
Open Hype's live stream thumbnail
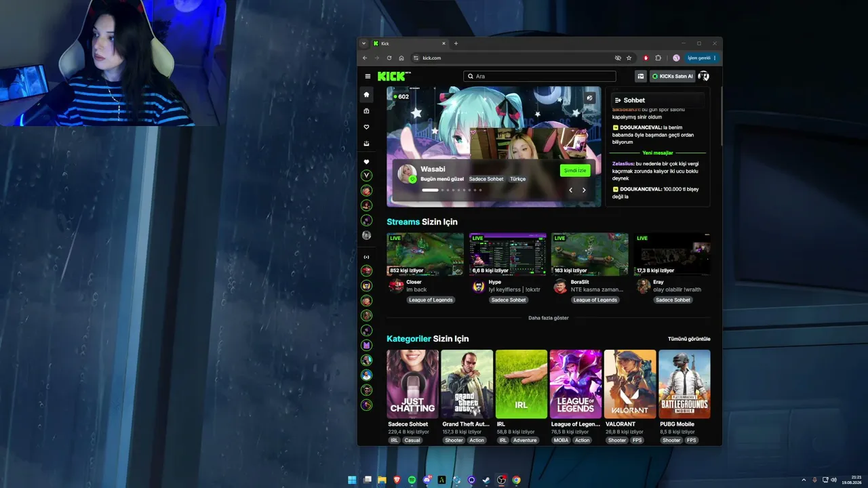tap(507, 254)
